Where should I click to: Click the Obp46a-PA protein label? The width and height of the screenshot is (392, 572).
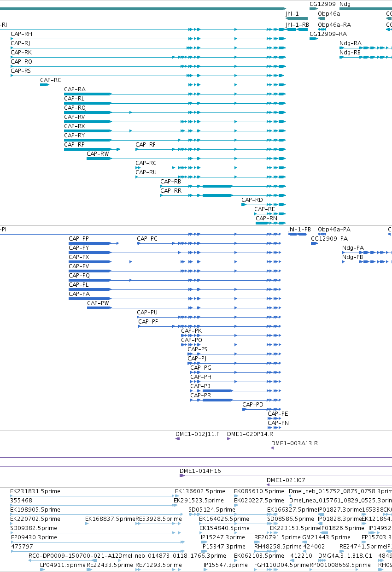[x=334, y=230]
